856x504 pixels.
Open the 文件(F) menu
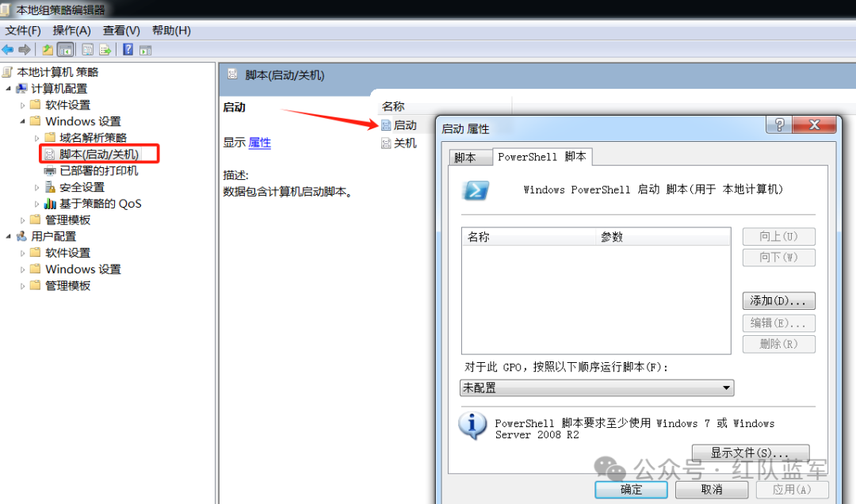[x=23, y=31]
